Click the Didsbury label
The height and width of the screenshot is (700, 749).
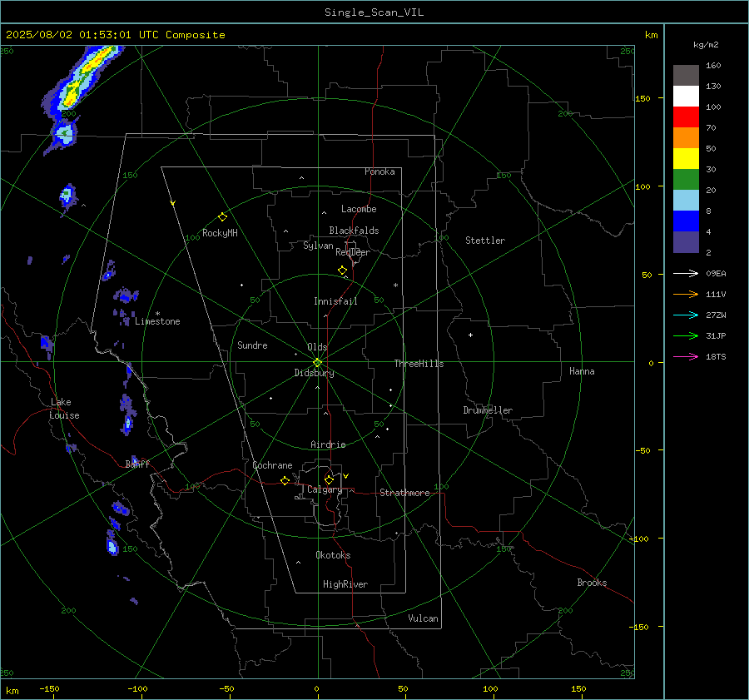[x=314, y=373]
